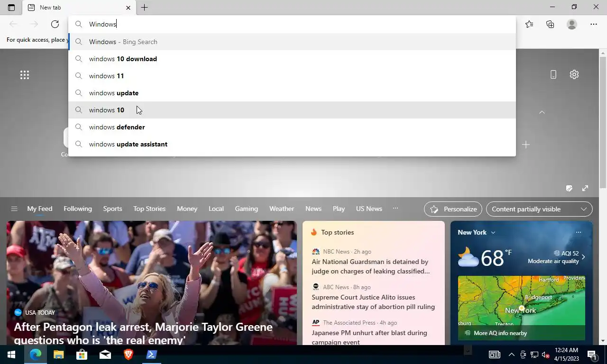Open the profile avatar

click(572, 24)
